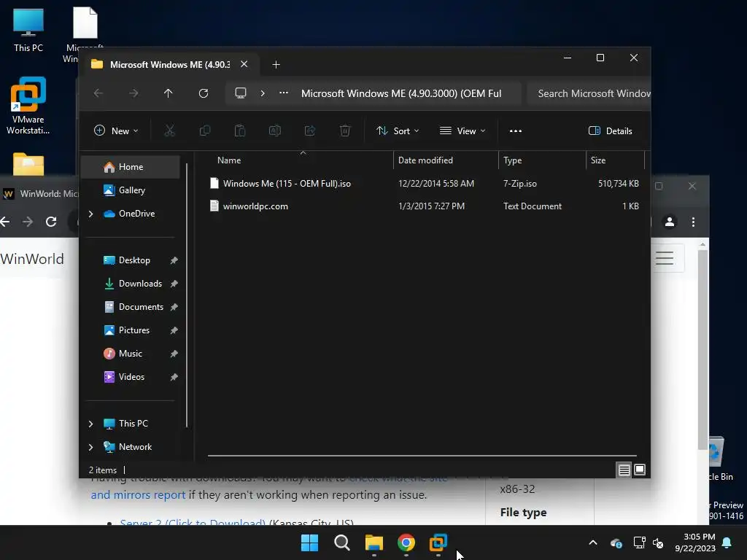Image resolution: width=747 pixels, height=560 pixels.
Task: Open the Sort dropdown
Action: click(398, 131)
